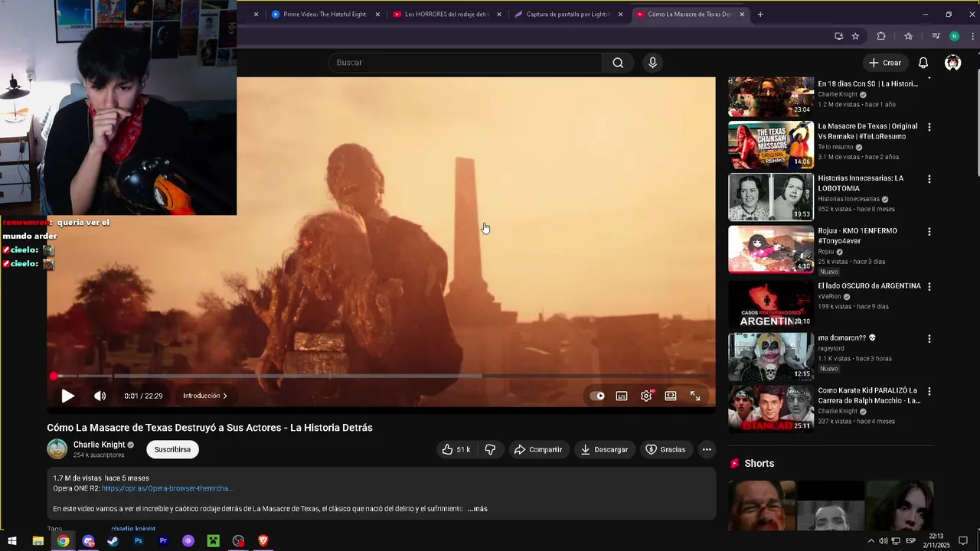Open the Chrome profile N avatar
The width and height of the screenshot is (980, 551).
954,36
